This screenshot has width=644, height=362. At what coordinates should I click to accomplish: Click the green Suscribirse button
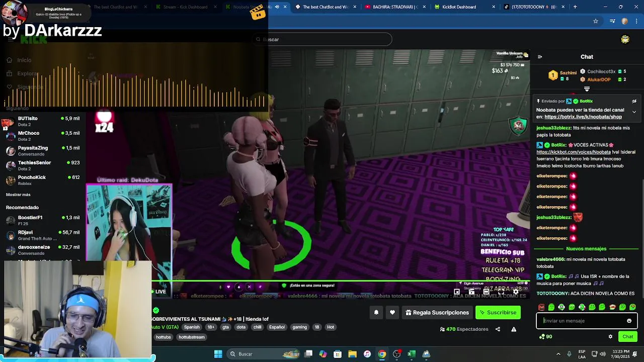498,313
